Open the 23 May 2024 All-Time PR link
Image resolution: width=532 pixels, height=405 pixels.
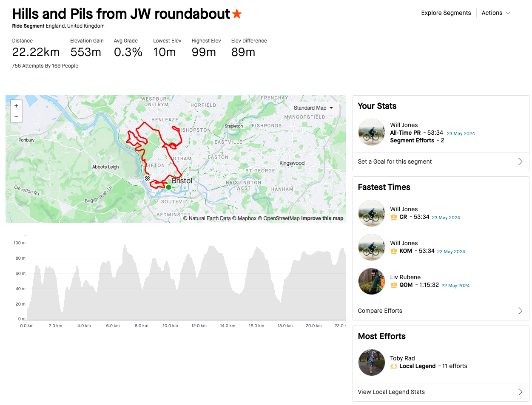[461, 133]
